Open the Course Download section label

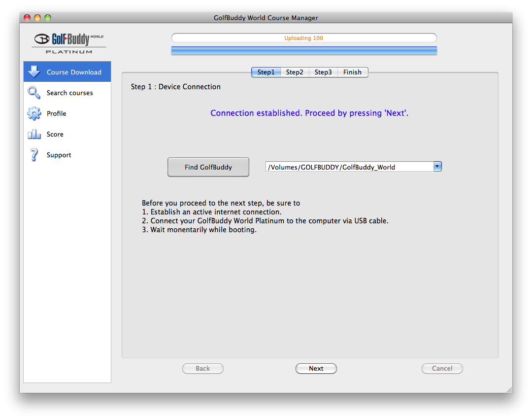click(74, 72)
